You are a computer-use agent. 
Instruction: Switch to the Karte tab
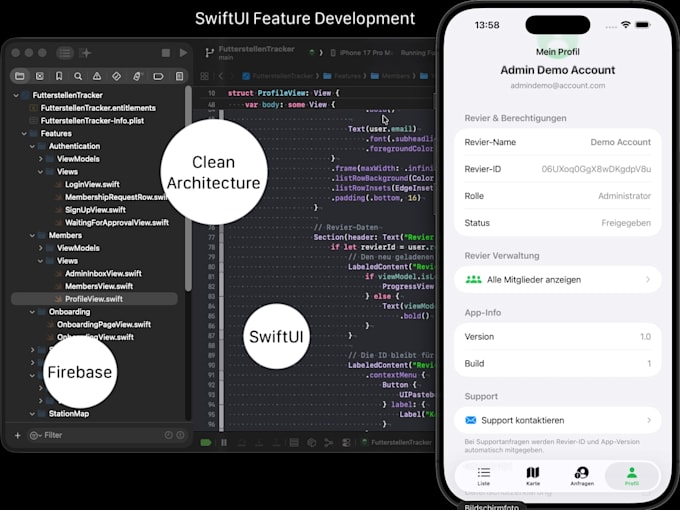(x=533, y=476)
